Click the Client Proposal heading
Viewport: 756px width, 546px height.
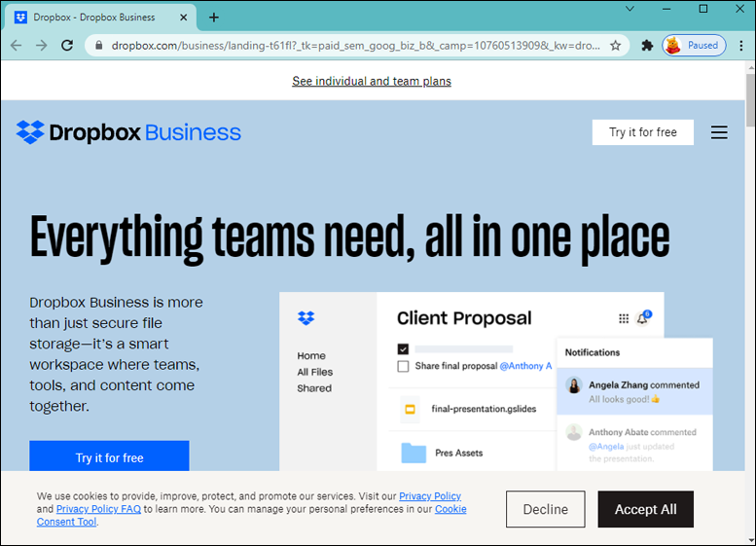click(x=464, y=318)
